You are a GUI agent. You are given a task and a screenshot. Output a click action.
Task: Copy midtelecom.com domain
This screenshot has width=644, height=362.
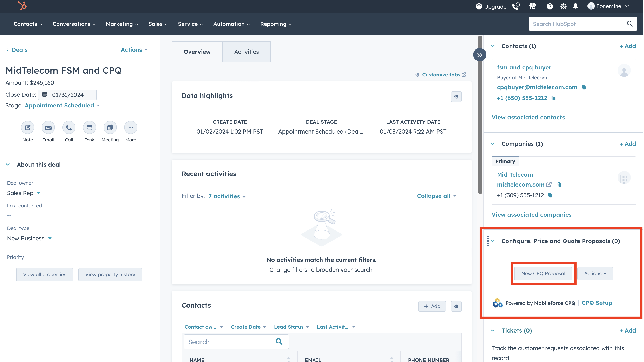pyautogui.click(x=559, y=185)
